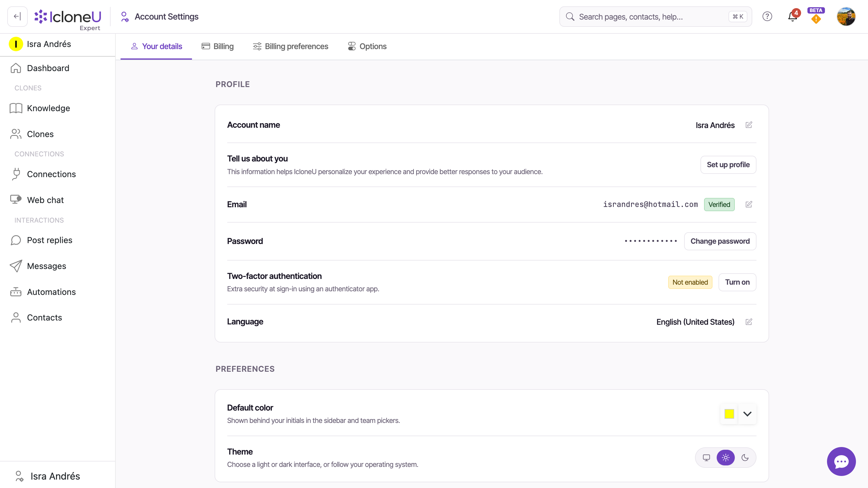Click the yellow initial avatar for Isra Andrés
The image size is (868, 488).
(16, 44)
